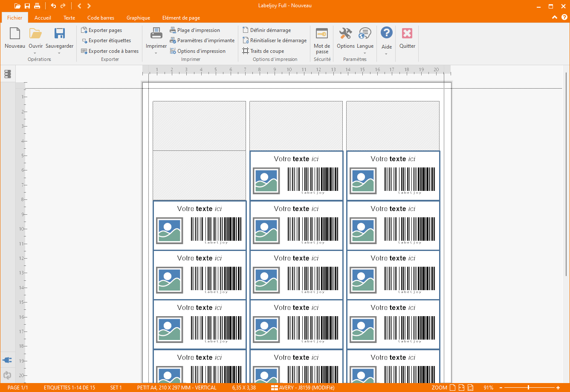The image size is (570, 392).
Task: Click PETIT A4 paper size status entry
Action: (177, 388)
